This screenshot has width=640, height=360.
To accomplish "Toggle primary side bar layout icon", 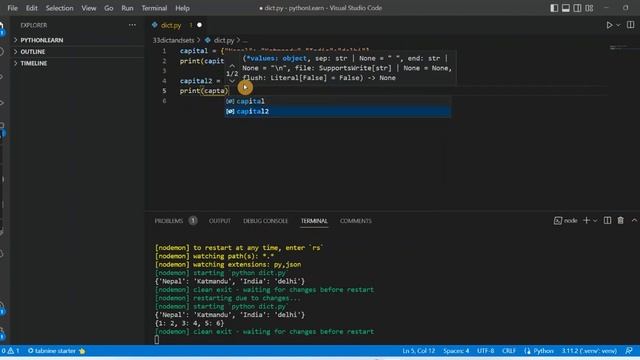I will [554, 8].
